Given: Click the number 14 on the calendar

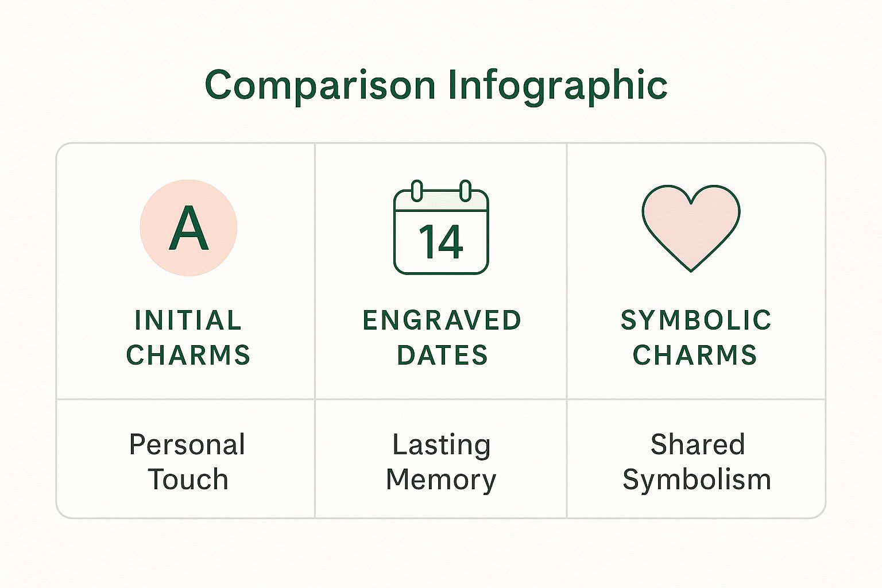Looking at the screenshot, I should click(441, 242).
